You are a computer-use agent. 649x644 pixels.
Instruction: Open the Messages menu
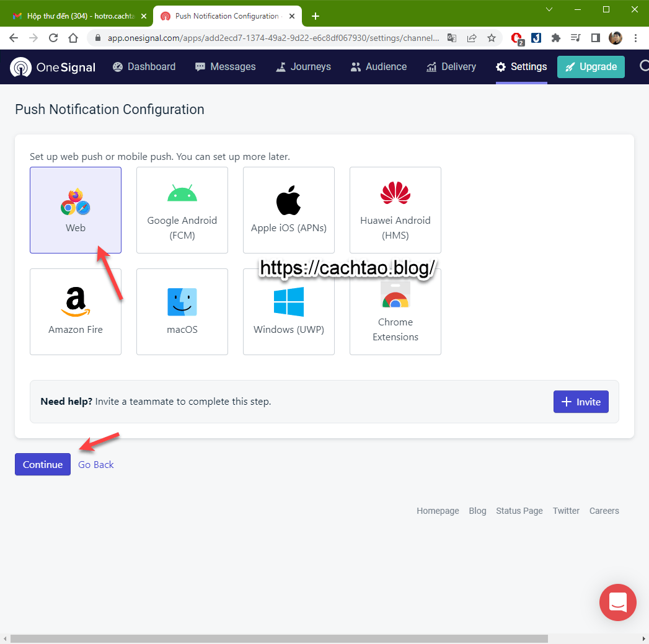225,67
